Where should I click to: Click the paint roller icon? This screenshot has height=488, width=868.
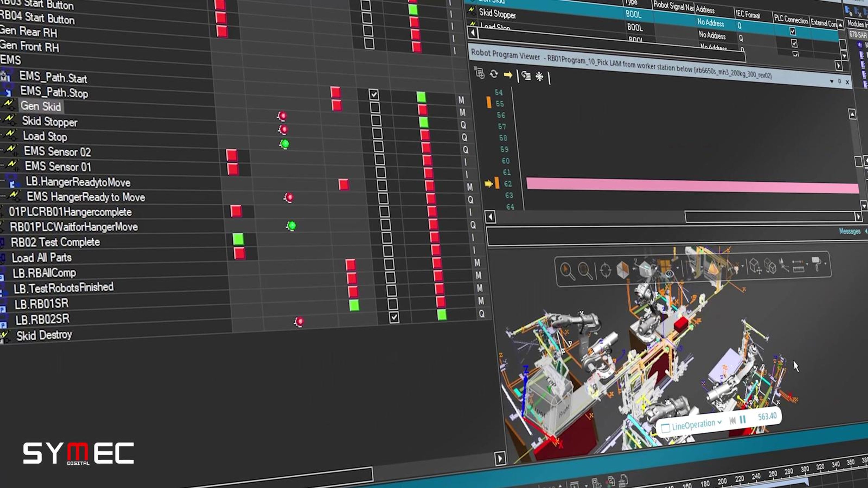click(x=817, y=264)
